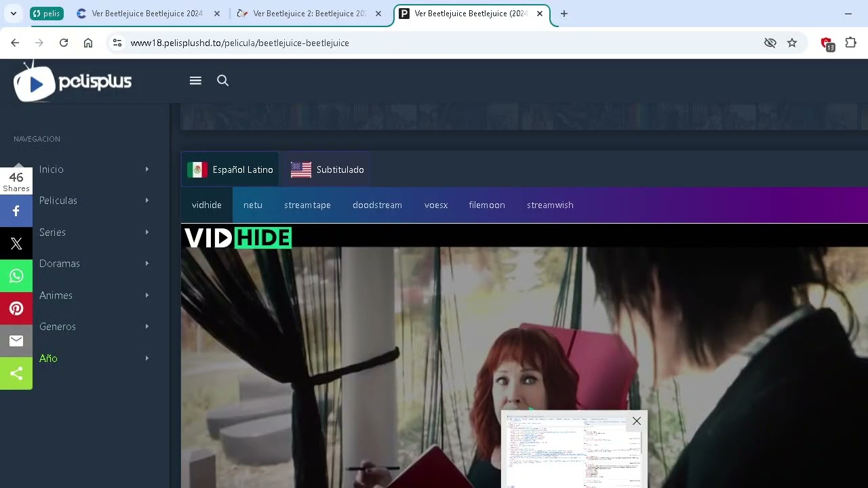The image size is (868, 488).
Task: Switch audio to Subtitulado
Action: pos(326,169)
